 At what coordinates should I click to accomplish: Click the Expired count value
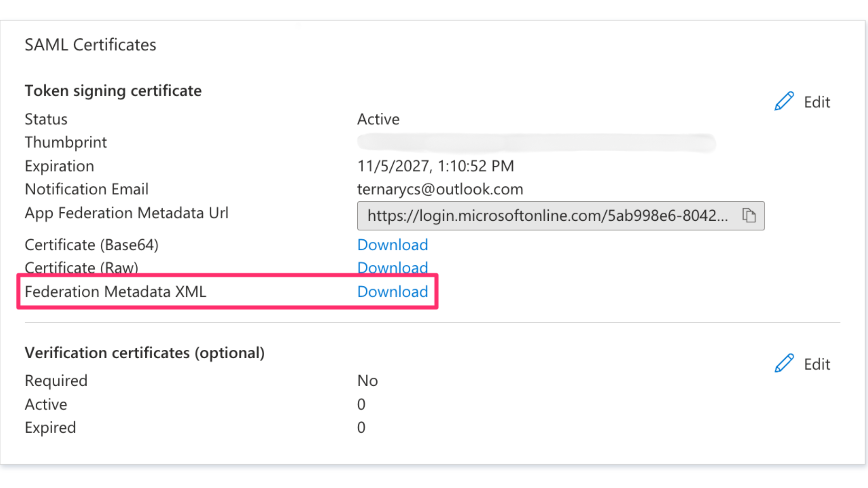click(x=361, y=428)
